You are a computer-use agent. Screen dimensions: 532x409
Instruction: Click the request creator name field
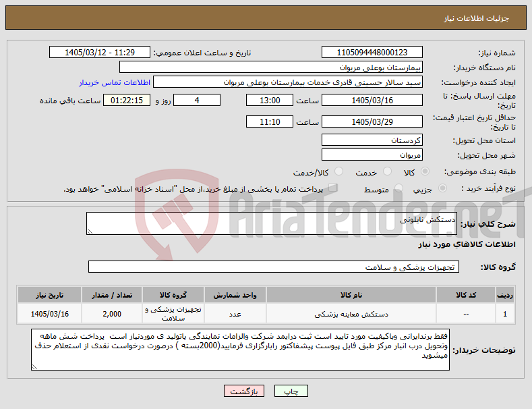pos(288,82)
